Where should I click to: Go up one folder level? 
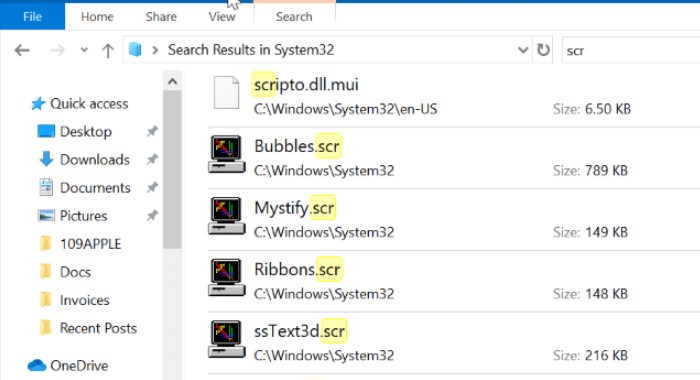(108, 50)
